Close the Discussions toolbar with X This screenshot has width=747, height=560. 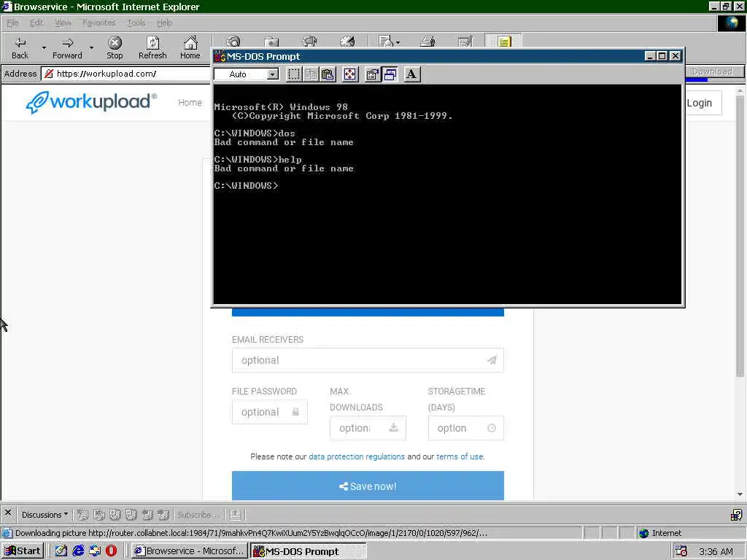click(x=7, y=513)
